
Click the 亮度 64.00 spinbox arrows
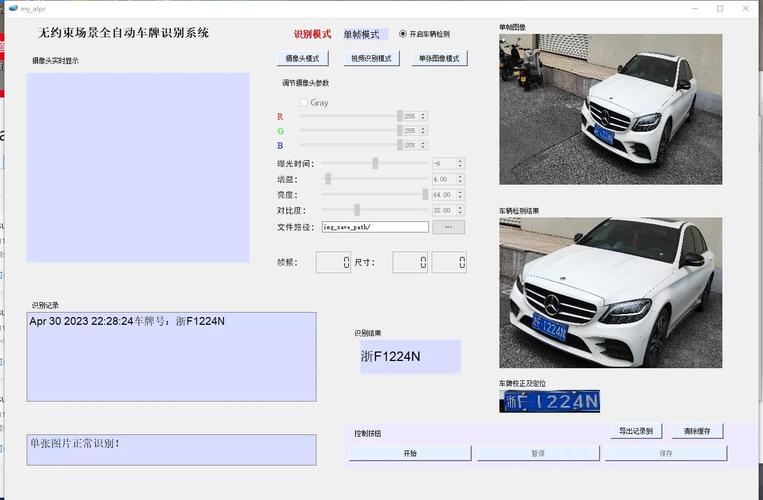pyautogui.click(x=460, y=195)
